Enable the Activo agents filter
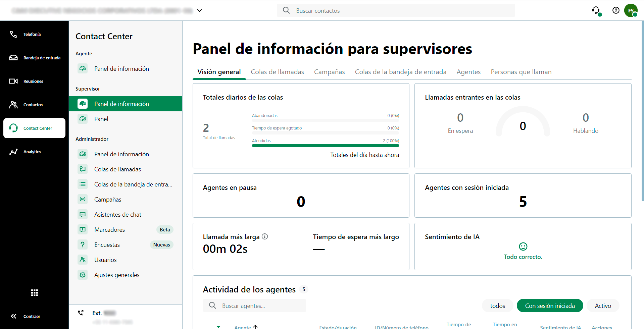This screenshot has width=644, height=329. pyautogui.click(x=602, y=306)
